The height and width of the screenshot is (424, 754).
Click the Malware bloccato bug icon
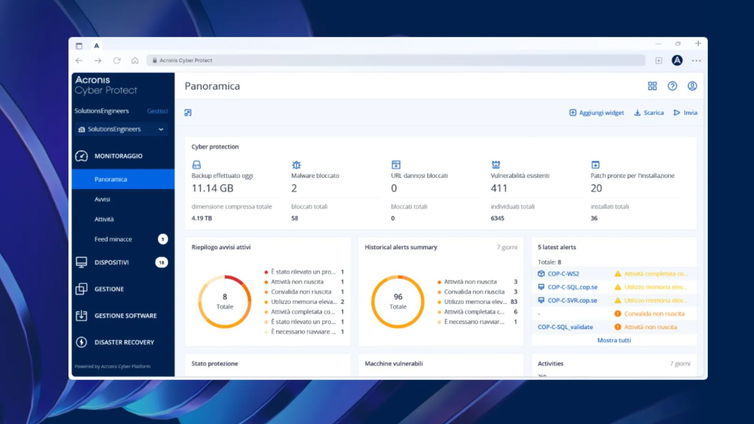[296, 165]
